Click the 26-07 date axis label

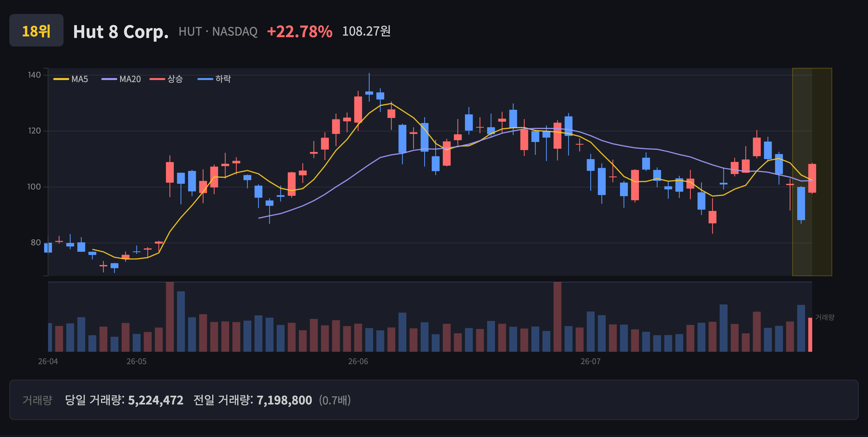click(590, 362)
